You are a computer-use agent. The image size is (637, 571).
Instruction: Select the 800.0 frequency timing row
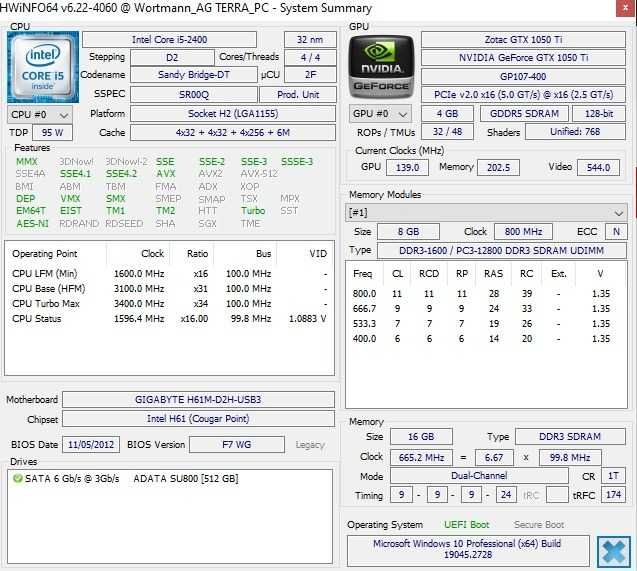[486, 294]
